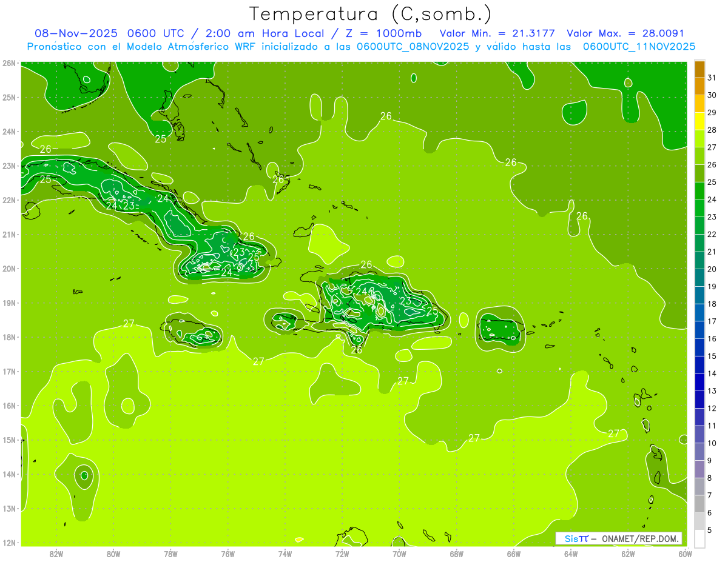
Task: Click the "28" label on the color scale
Action: click(x=712, y=130)
